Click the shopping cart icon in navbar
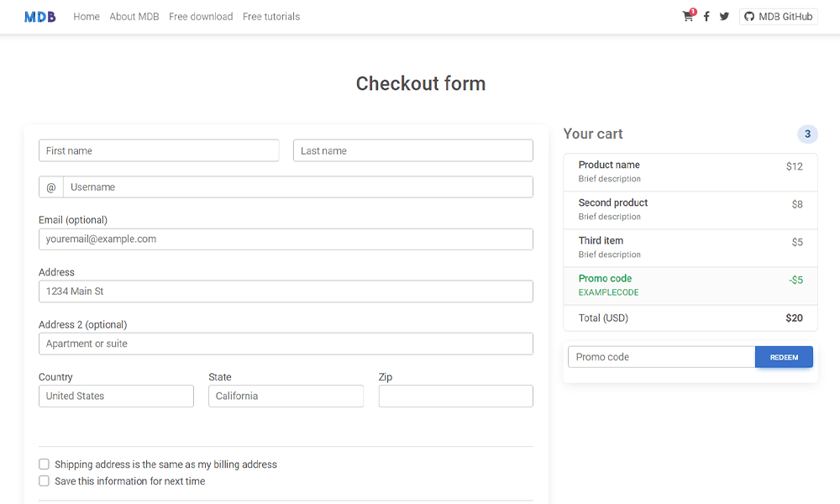Image resolution: width=840 pixels, height=504 pixels. click(687, 17)
